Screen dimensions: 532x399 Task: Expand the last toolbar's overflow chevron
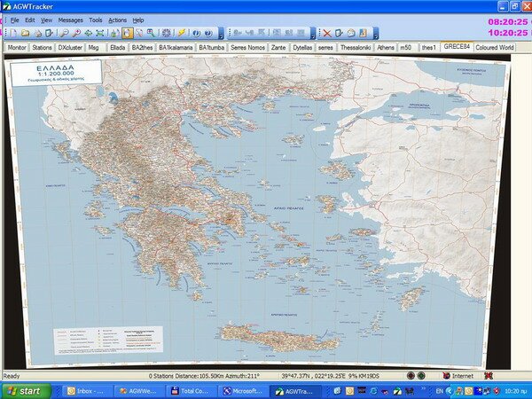376,34
